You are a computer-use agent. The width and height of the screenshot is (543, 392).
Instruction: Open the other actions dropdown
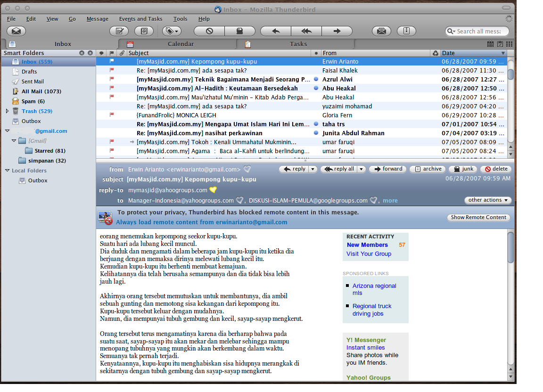point(487,200)
